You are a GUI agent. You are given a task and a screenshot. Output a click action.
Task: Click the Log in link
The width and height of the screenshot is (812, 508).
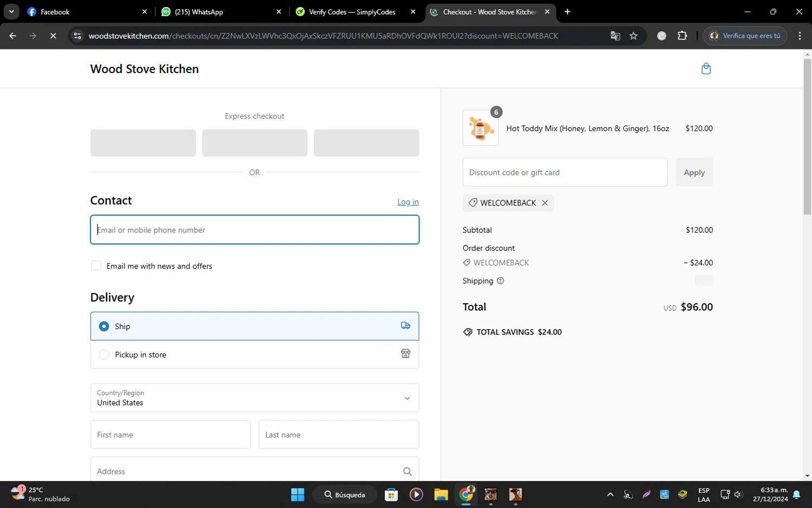(408, 202)
